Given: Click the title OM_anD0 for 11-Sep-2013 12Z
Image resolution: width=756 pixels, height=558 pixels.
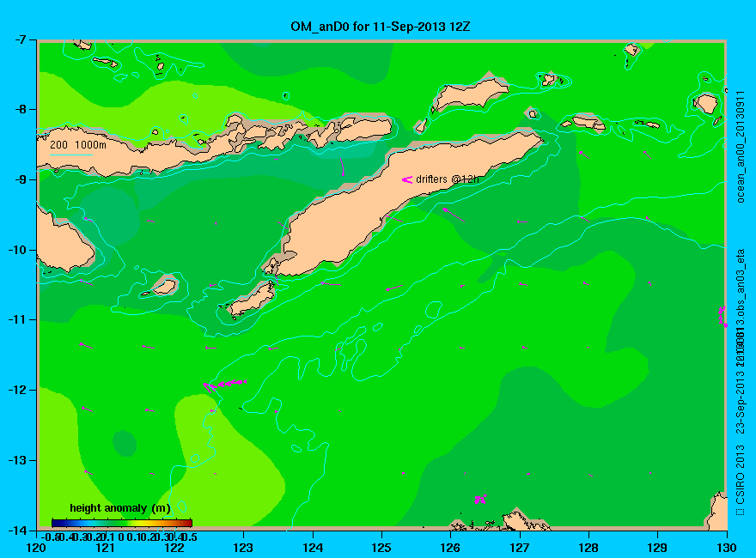Looking at the screenshot, I should [x=380, y=27].
